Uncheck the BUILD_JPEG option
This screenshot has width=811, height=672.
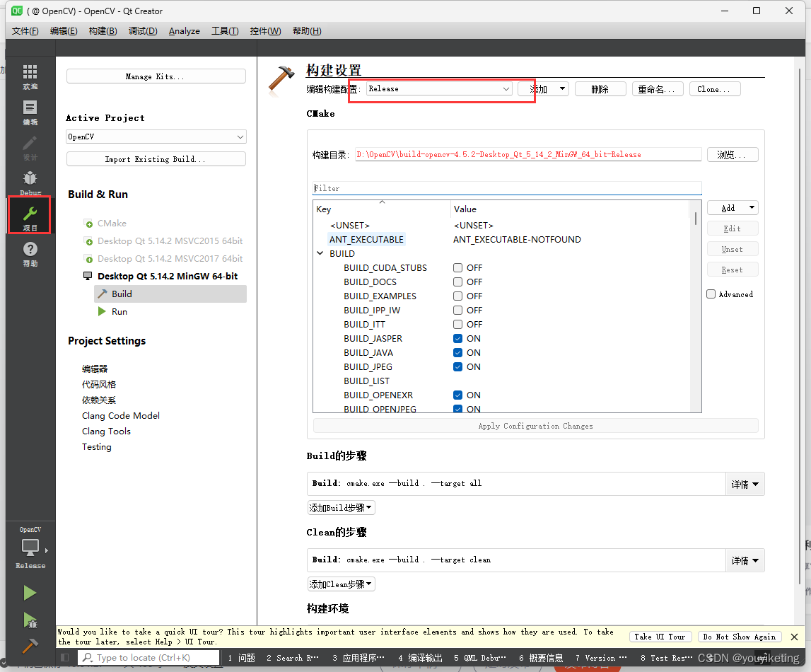point(457,367)
